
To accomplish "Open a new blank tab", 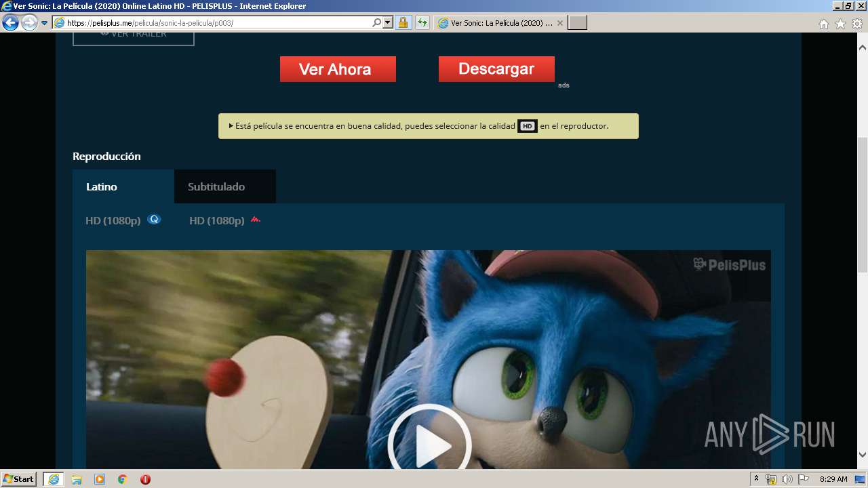I will tap(577, 23).
